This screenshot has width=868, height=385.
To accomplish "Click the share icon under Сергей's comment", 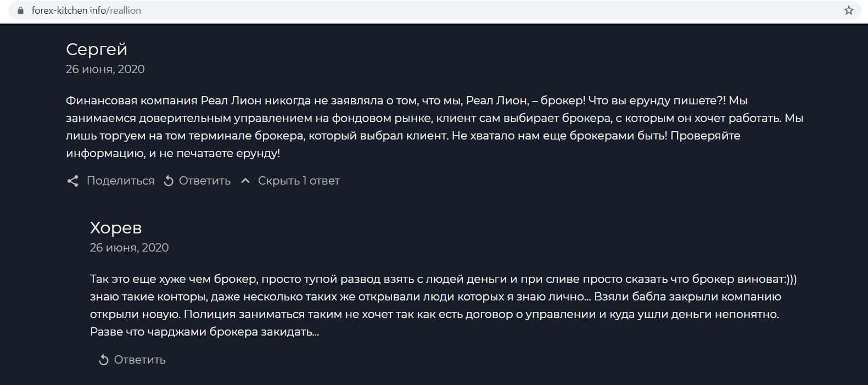I will point(72,181).
